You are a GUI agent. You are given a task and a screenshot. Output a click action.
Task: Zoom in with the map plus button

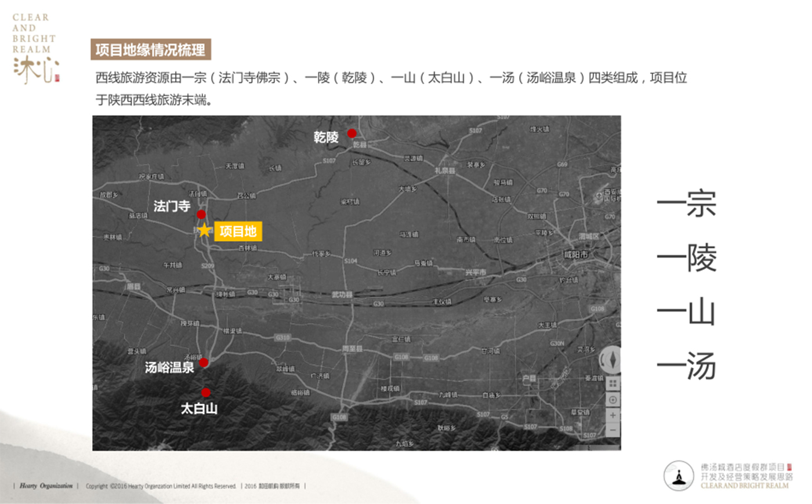point(613,416)
